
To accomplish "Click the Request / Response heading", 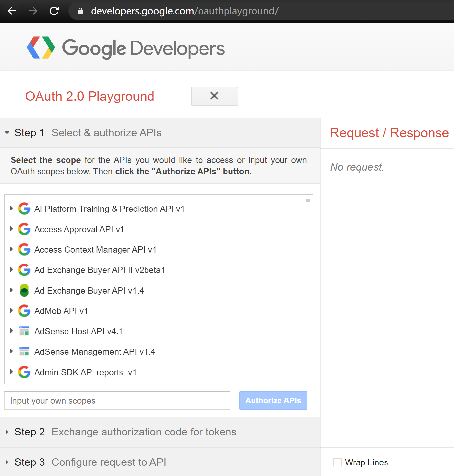I will (x=389, y=133).
